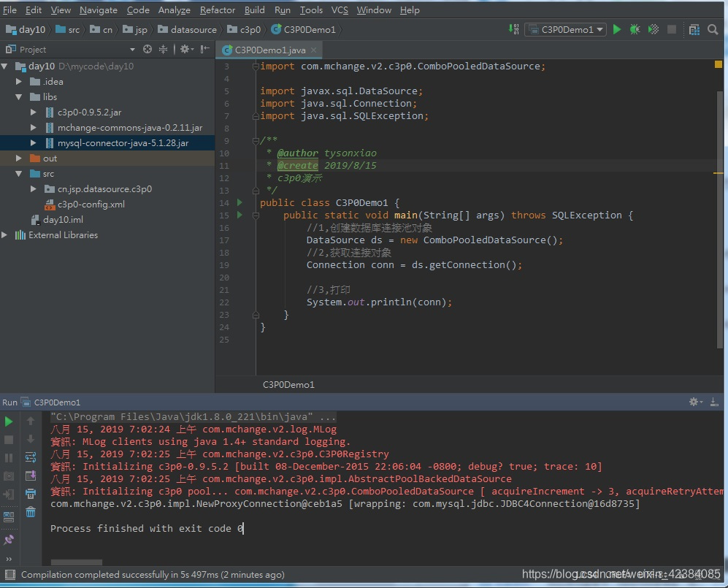The width and height of the screenshot is (728, 588).
Task: Click the stop button in top toolbar
Action: click(671, 30)
